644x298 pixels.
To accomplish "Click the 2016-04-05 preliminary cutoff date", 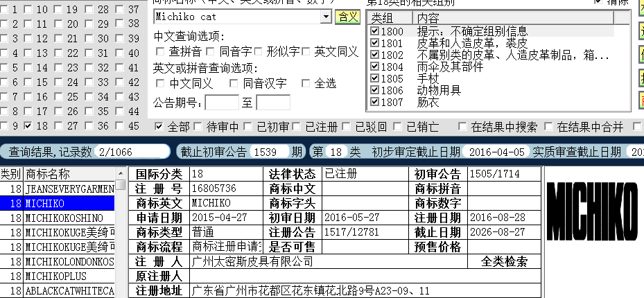I will coord(496,152).
